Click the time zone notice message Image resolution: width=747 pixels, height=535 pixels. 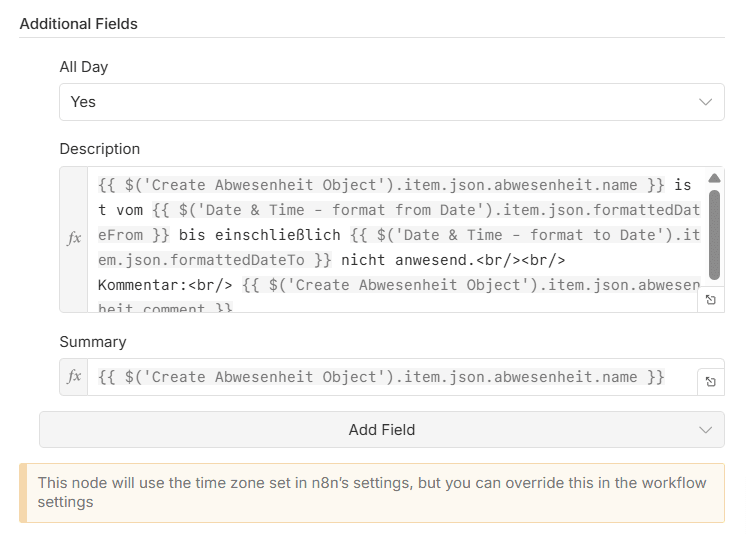372,492
